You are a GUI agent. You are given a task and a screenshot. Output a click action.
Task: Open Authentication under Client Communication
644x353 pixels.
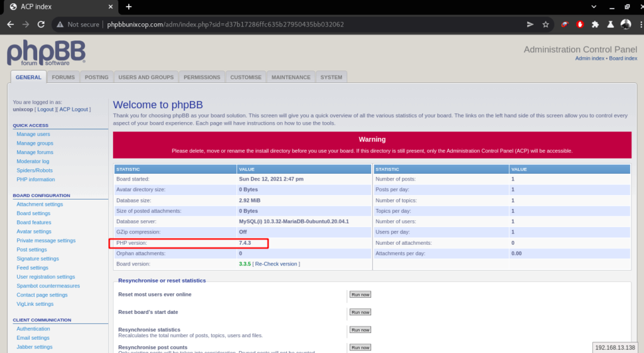pos(33,328)
